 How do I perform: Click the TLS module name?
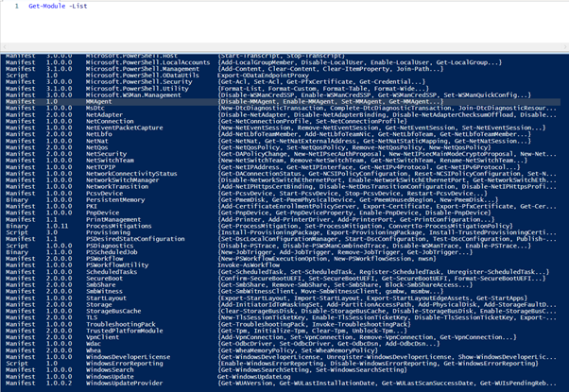pyautogui.click(x=92, y=317)
